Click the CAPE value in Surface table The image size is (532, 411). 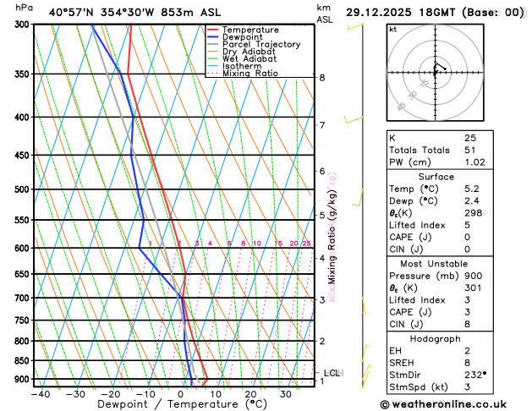coord(467,237)
